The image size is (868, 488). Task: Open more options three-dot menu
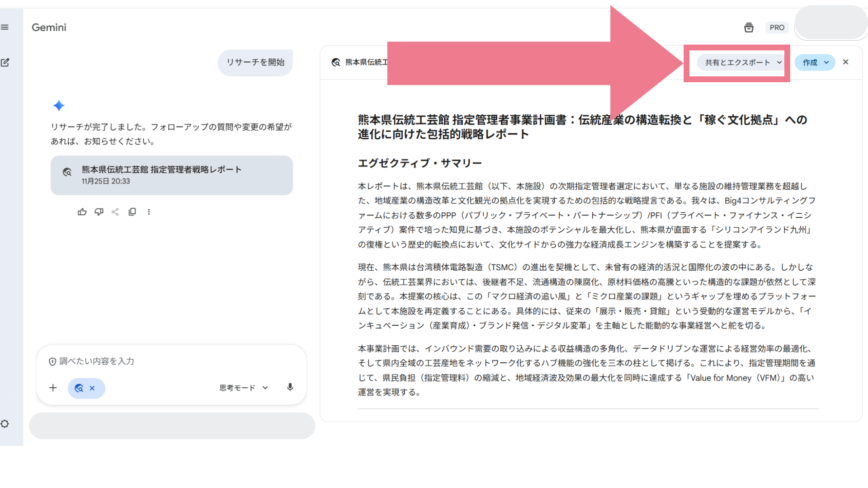pyautogui.click(x=149, y=212)
